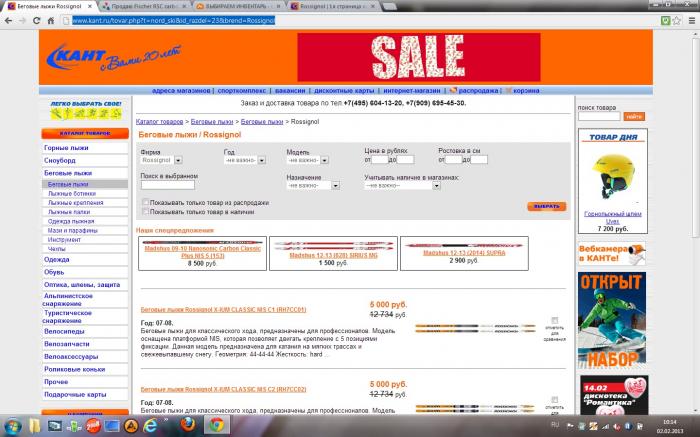Image resolution: width=700 pixels, height=437 pixels.
Task: Open the red SALE banner
Action: point(419,57)
